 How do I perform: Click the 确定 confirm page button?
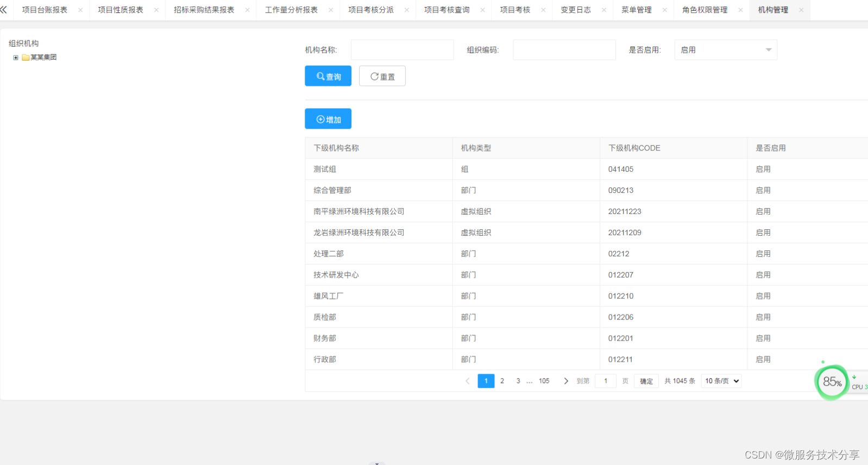(x=646, y=381)
